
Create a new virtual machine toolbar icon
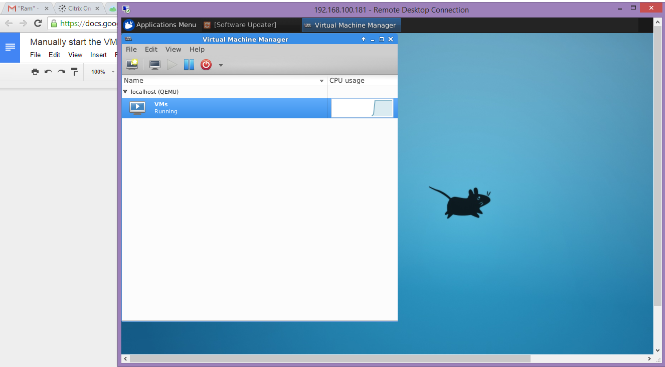pos(132,64)
